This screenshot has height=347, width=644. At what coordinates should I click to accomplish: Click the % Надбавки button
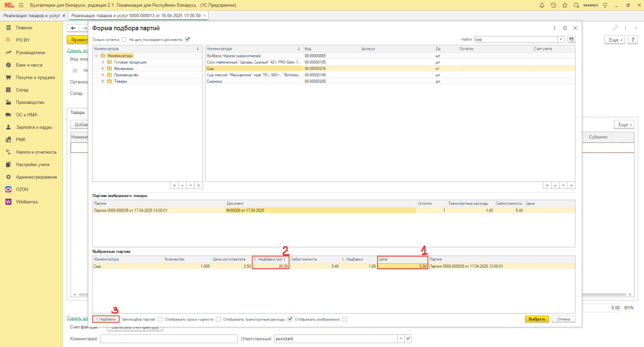106,319
